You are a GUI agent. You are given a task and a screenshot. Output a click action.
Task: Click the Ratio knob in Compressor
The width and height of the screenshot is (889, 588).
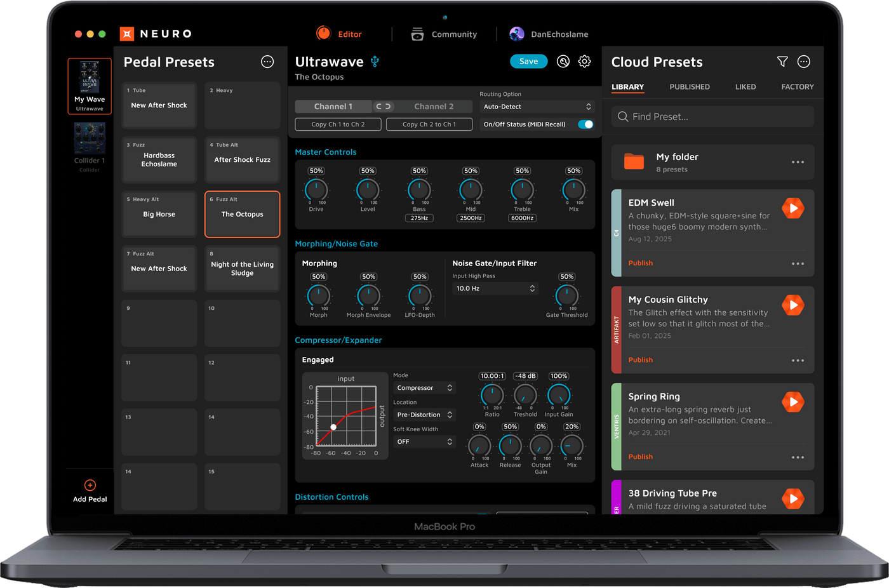coord(492,395)
